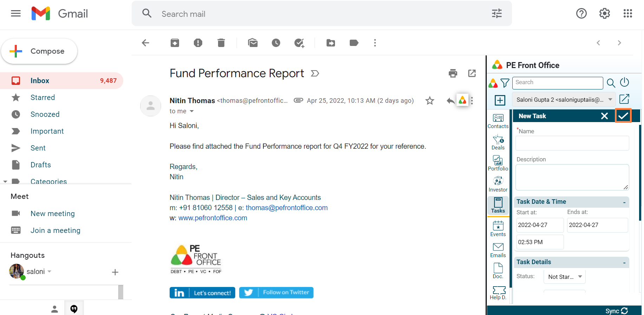Open the Investor section icon
This screenshot has height=315, width=644.
[x=498, y=185]
